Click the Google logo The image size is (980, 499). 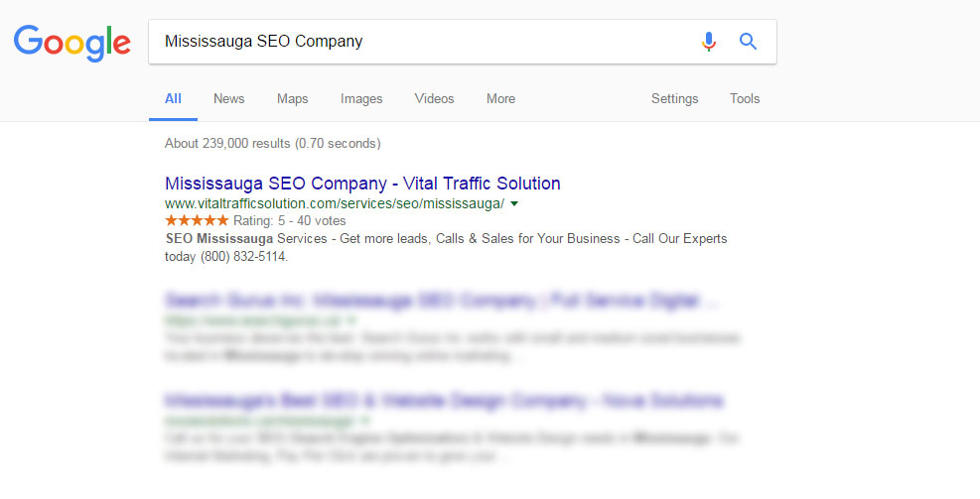[71, 43]
